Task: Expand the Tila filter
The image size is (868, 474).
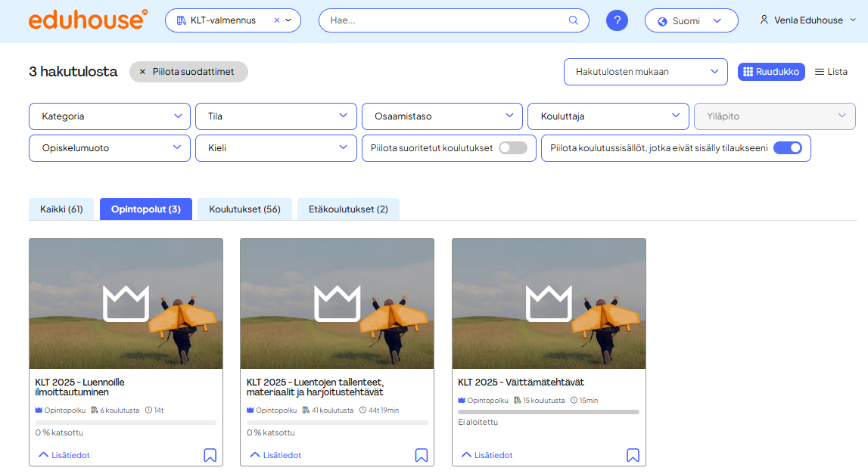Action: (275, 116)
